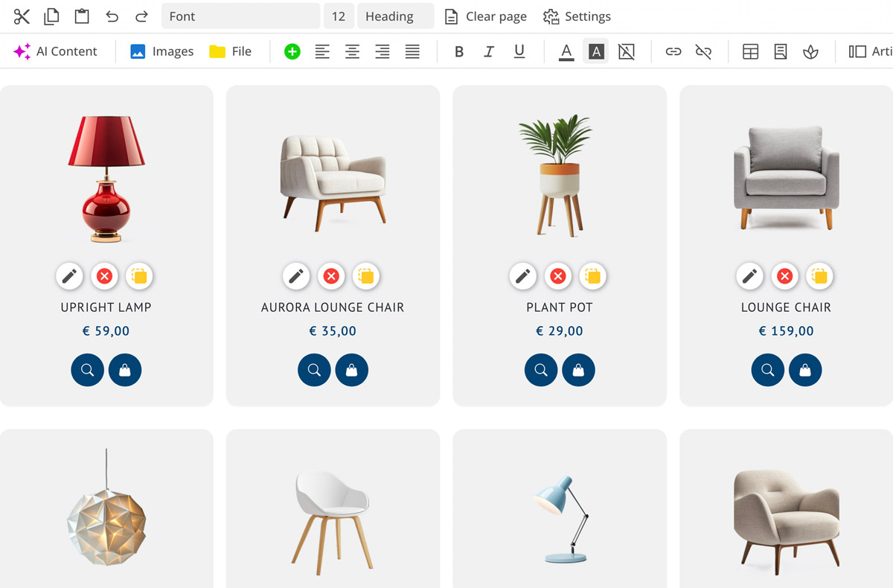The height and width of the screenshot is (588, 893).
Task: Click the Clear page button
Action: (x=485, y=16)
